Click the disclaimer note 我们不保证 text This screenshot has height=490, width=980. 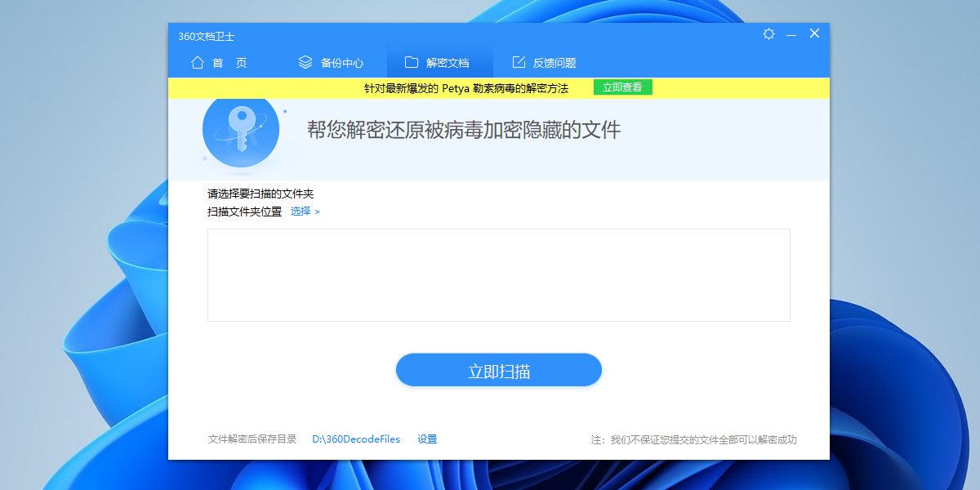(694, 440)
